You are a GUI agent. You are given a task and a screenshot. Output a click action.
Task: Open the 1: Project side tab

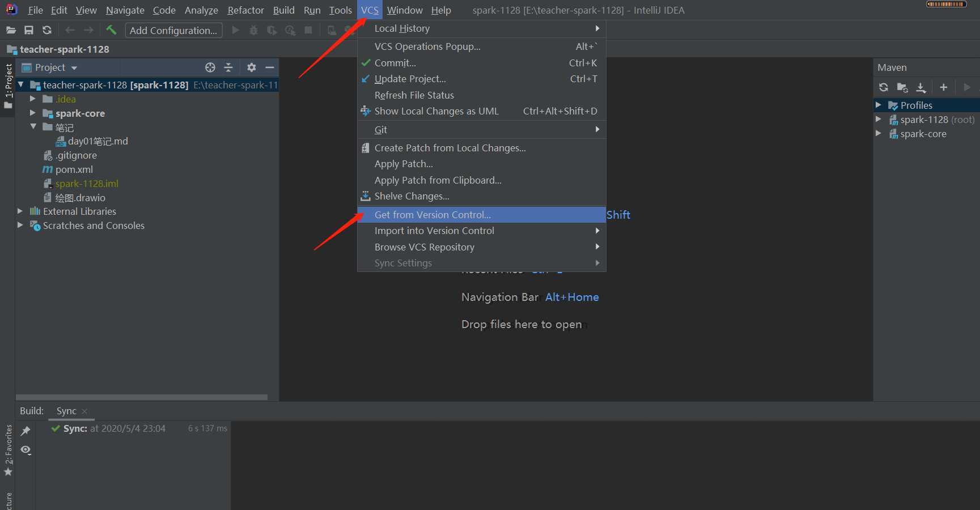click(8, 87)
